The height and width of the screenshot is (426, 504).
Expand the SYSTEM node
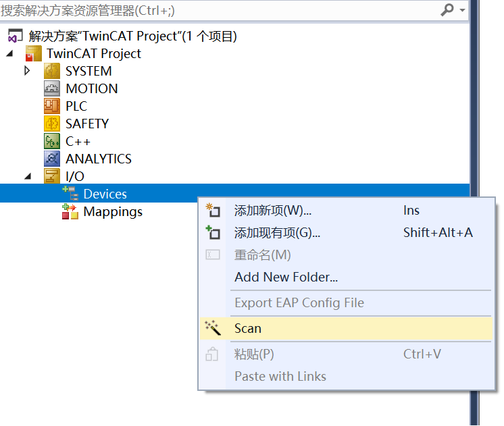pos(27,71)
